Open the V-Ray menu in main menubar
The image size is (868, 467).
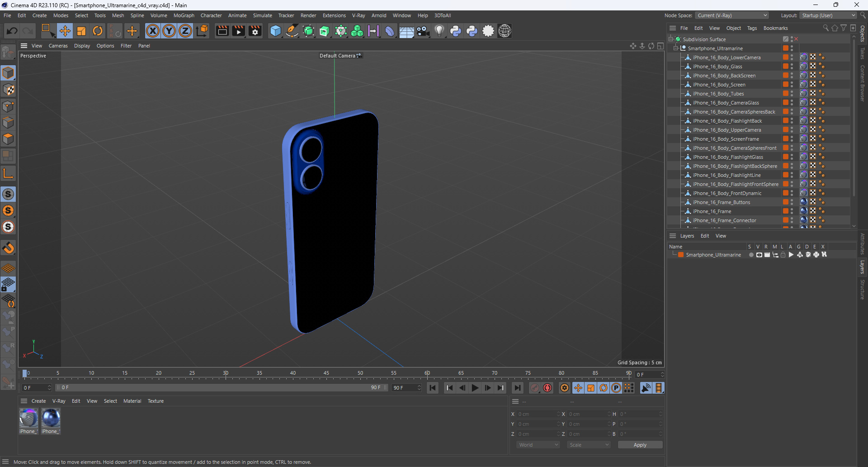click(359, 15)
